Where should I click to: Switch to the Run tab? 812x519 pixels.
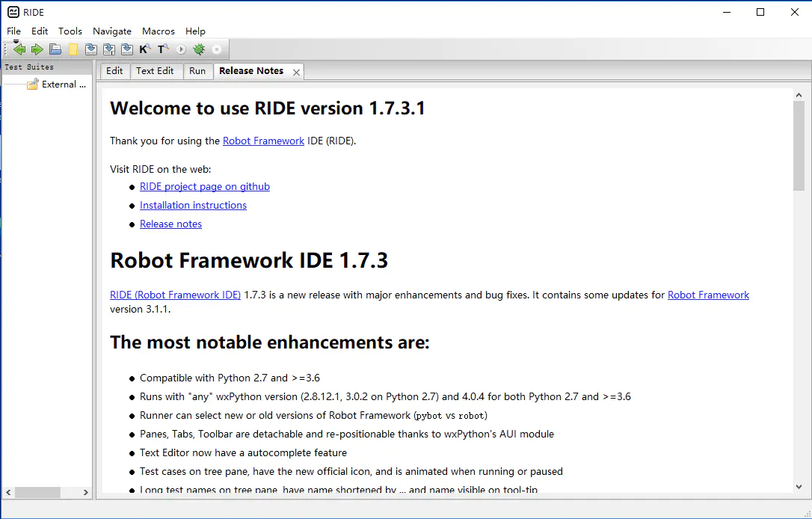pyautogui.click(x=197, y=71)
